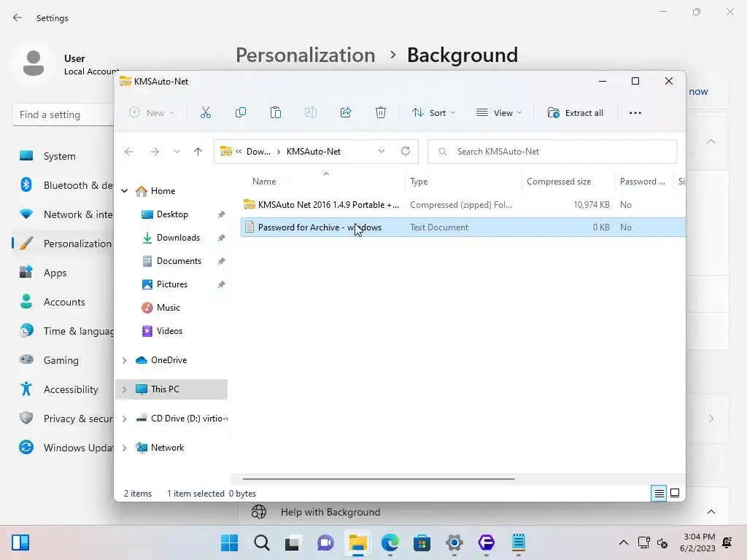The width and height of the screenshot is (747, 560).
Task: Open the New dropdown menu
Action: point(152,113)
